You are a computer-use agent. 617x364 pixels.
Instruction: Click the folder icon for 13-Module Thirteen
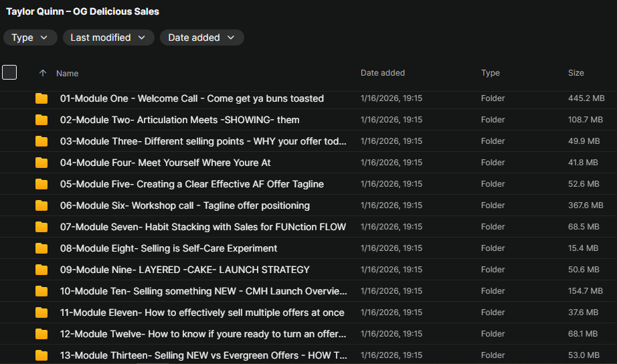[41, 356]
